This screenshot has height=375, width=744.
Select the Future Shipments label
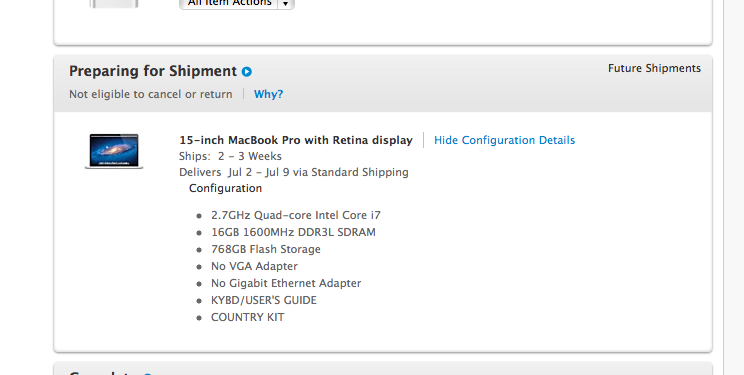point(654,68)
